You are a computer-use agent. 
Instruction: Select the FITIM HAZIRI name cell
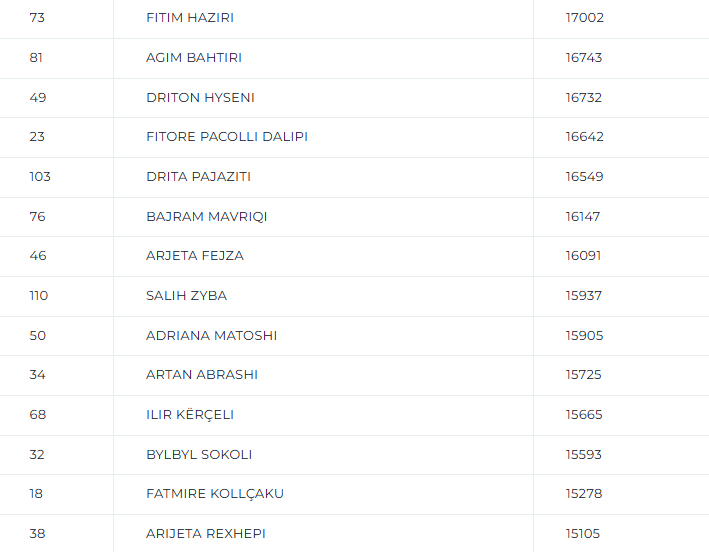(x=190, y=18)
